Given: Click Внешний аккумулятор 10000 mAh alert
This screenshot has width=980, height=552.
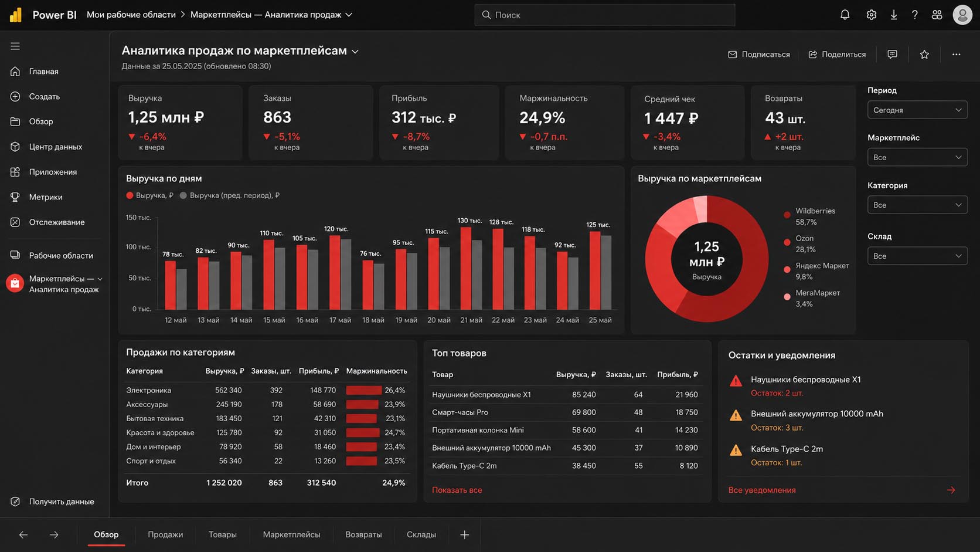Looking at the screenshot, I should [x=843, y=421].
